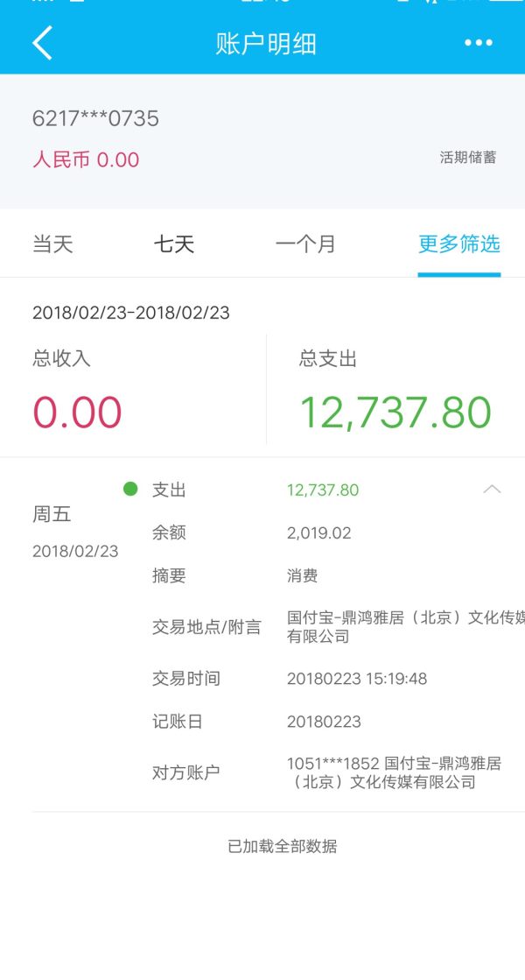The width and height of the screenshot is (525, 980).
Task: Tap the 总收入 0.00 amount
Action: coord(77,412)
